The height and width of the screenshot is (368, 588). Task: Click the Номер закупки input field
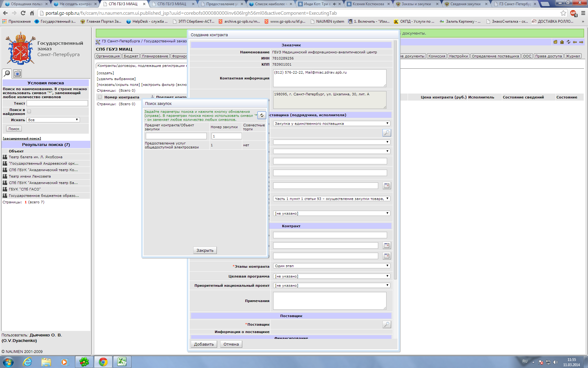(226, 136)
